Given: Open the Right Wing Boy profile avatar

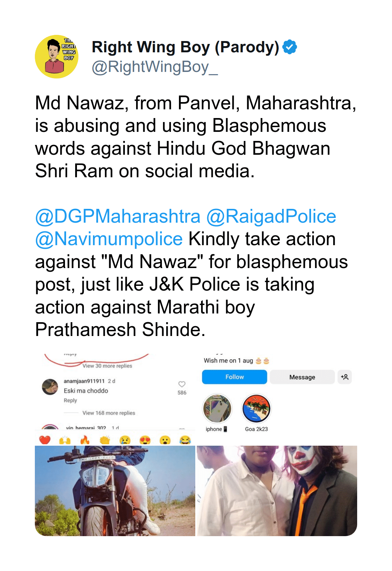Looking at the screenshot, I should coord(57,57).
